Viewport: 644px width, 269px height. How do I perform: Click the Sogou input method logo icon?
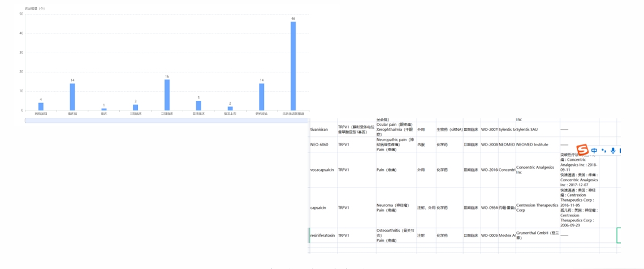coord(583,151)
